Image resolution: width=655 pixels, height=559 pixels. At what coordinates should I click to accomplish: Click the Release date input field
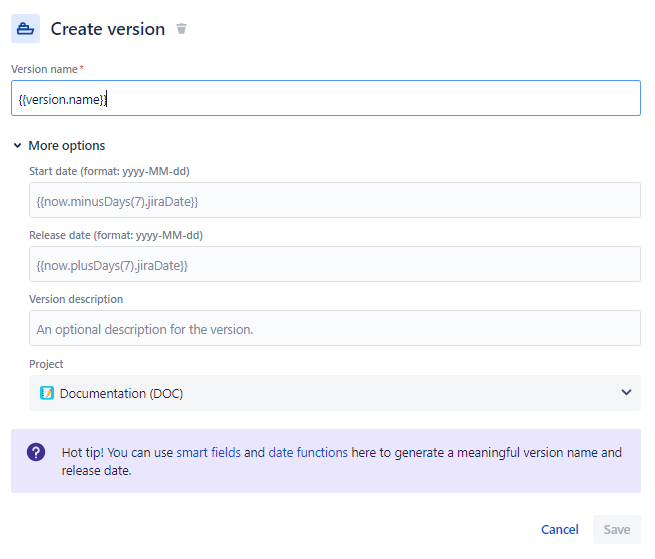pyautogui.click(x=335, y=264)
